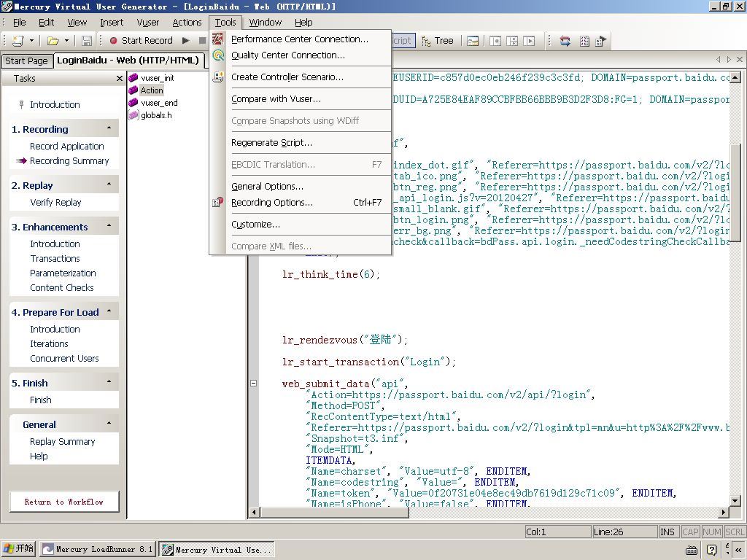Open the dropdown arrow beside the Open folder icon

point(66,41)
